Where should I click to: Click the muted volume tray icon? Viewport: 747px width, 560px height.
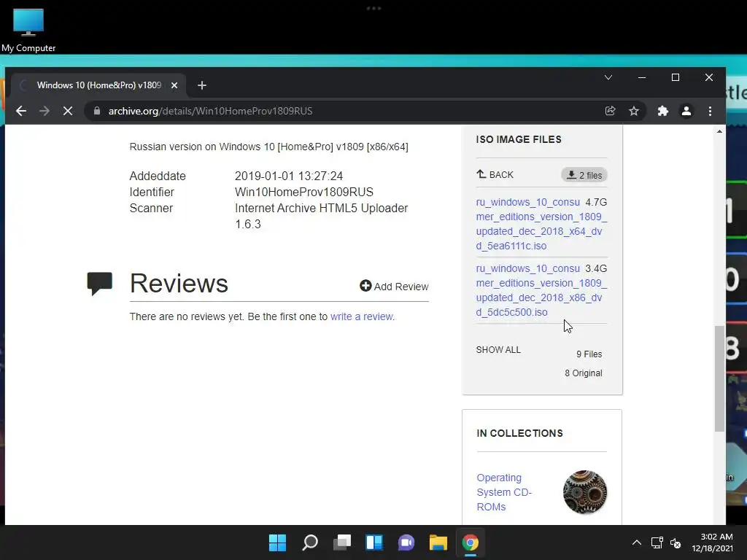[x=676, y=542]
